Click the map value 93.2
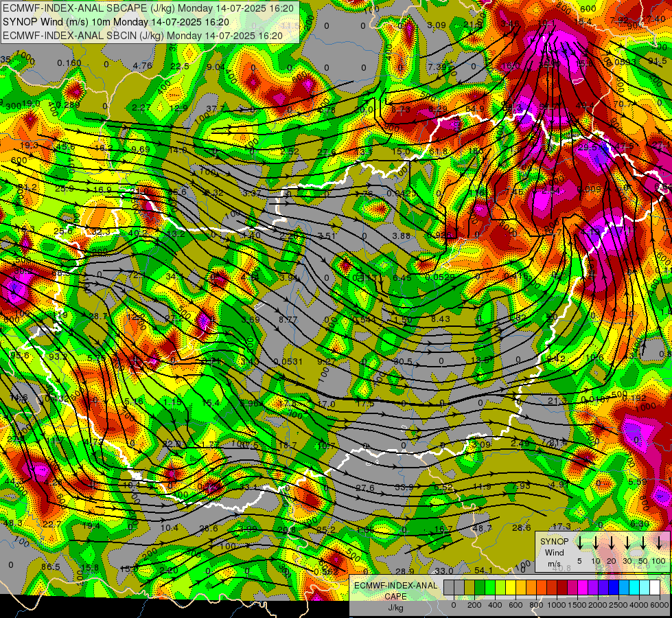Screen dimensions: 672x618 [x=58, y=356]
